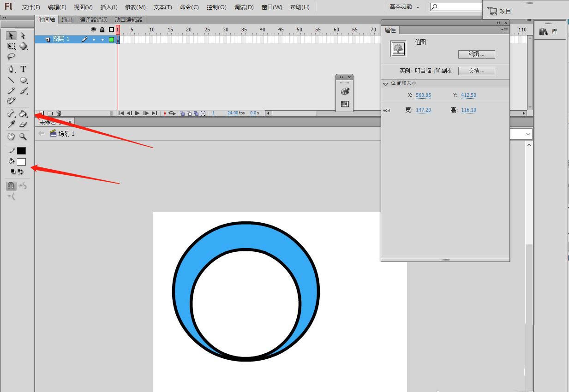Open the Properties panel options menu

click(x=504, y=30)
